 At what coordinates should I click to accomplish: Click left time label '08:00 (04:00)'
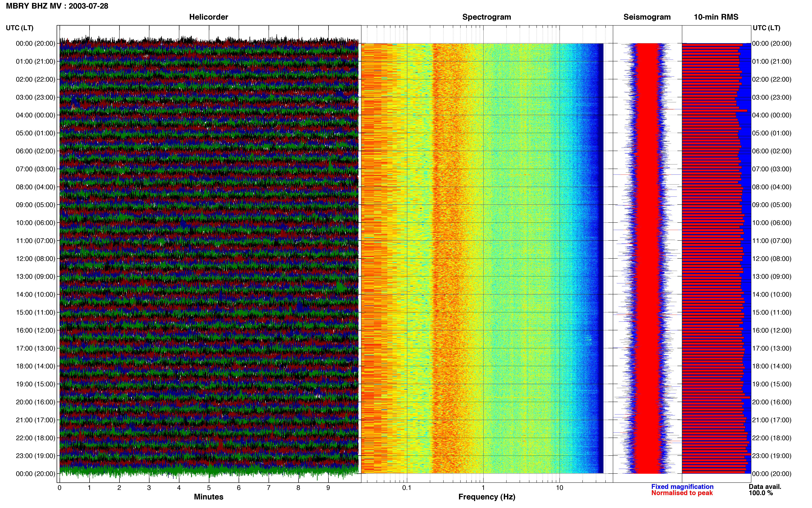(x=36, y=187)
